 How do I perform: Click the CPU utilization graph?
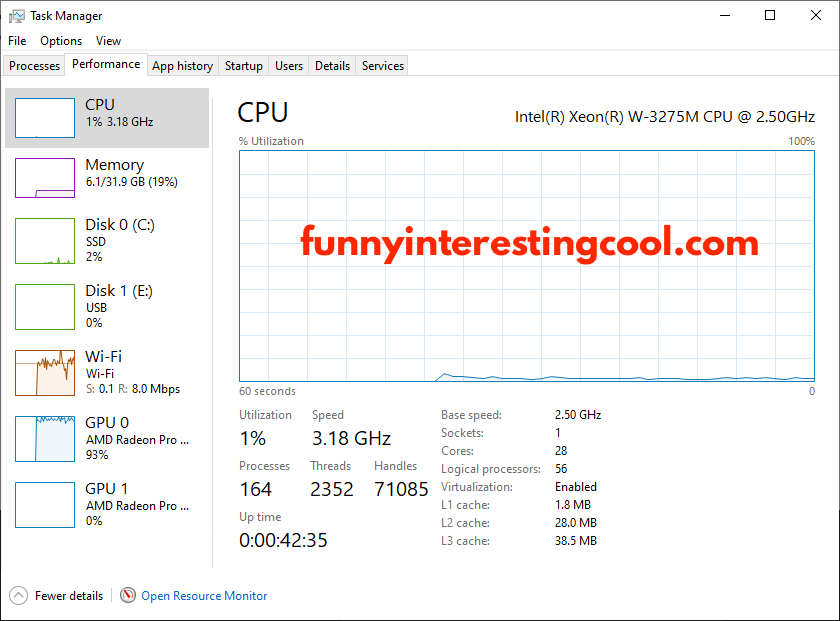(527, 266)
